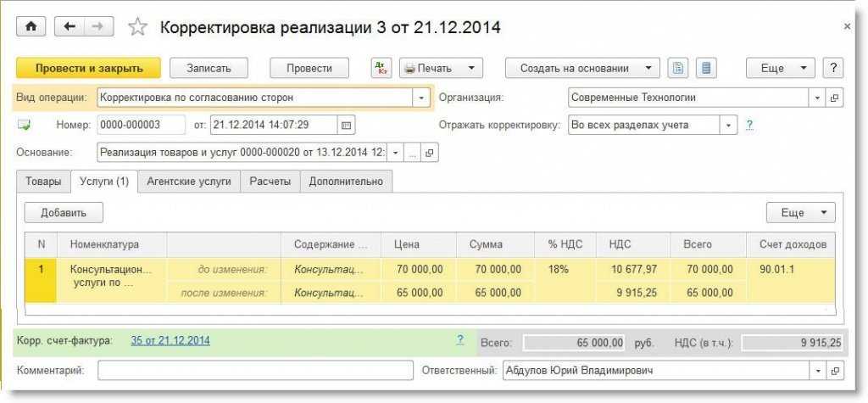Click the Home icon button
The image size is (868, 403).
(x=31, y=27)
